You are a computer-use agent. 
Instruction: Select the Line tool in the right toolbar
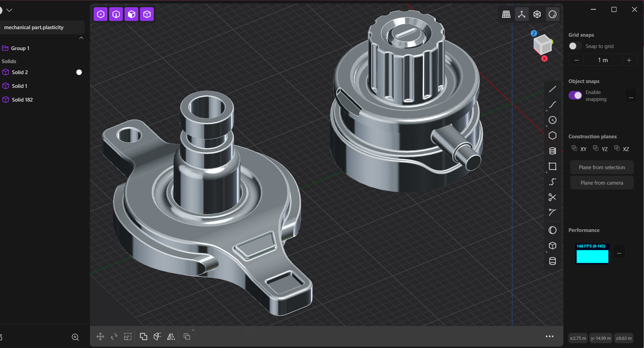coord(552,89)
